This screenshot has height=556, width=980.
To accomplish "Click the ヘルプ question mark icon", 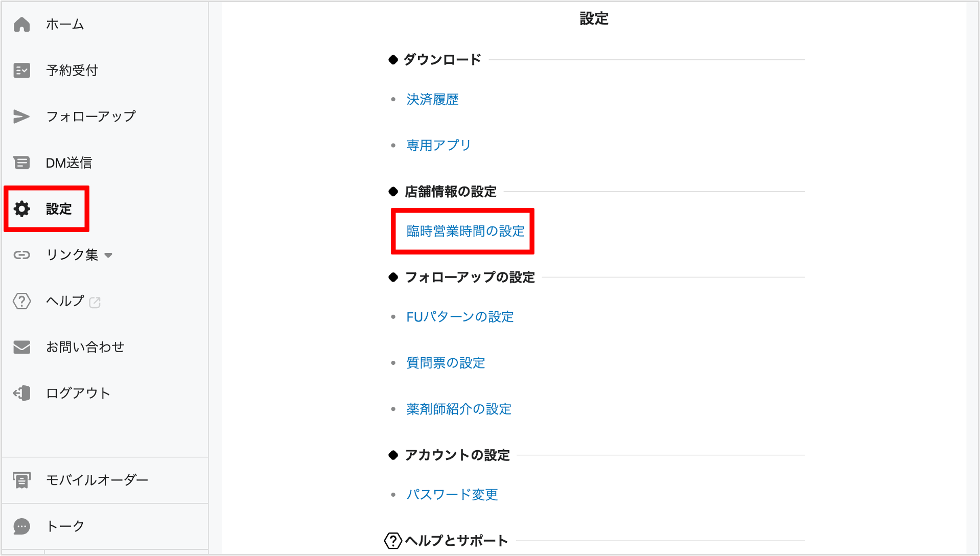I will (21, 301).
